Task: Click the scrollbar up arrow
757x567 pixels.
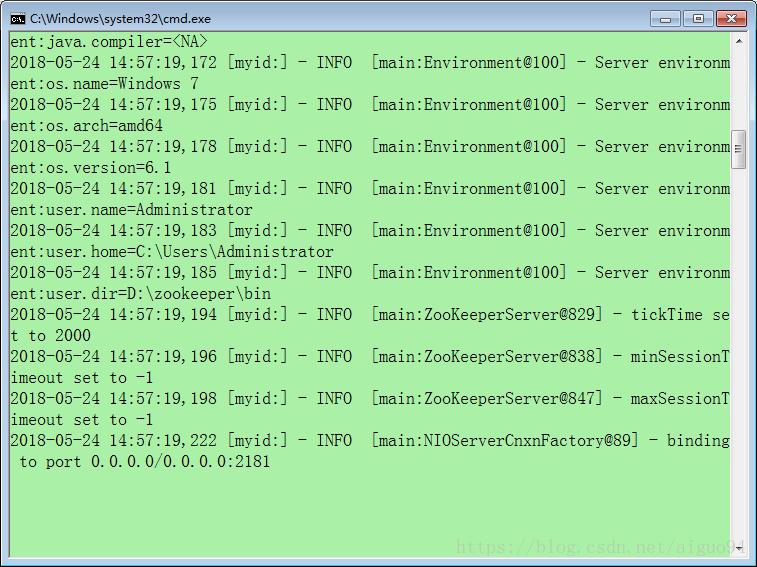Action: coord(739,41)
